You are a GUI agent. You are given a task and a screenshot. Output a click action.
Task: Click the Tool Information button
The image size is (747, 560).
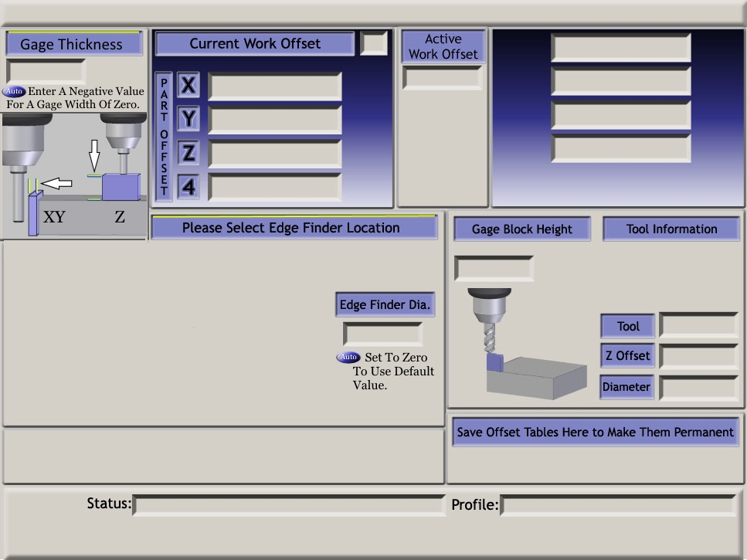[x=671, y=229]
